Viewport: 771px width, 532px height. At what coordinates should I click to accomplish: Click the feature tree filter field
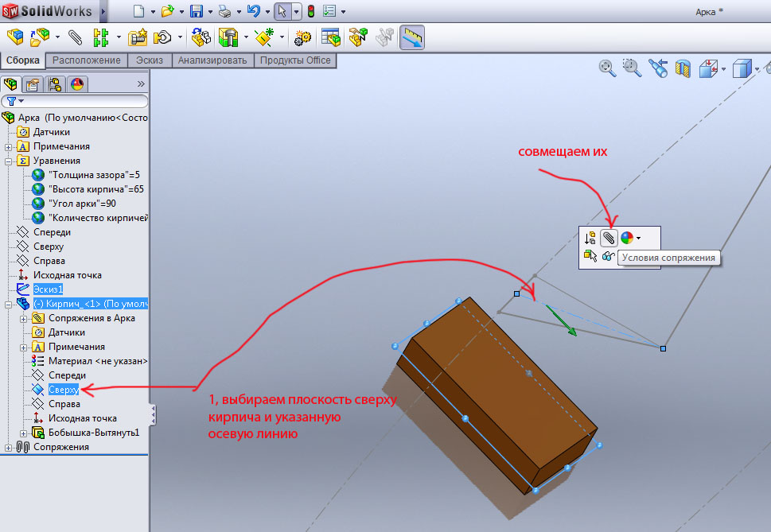pos(80,101)
